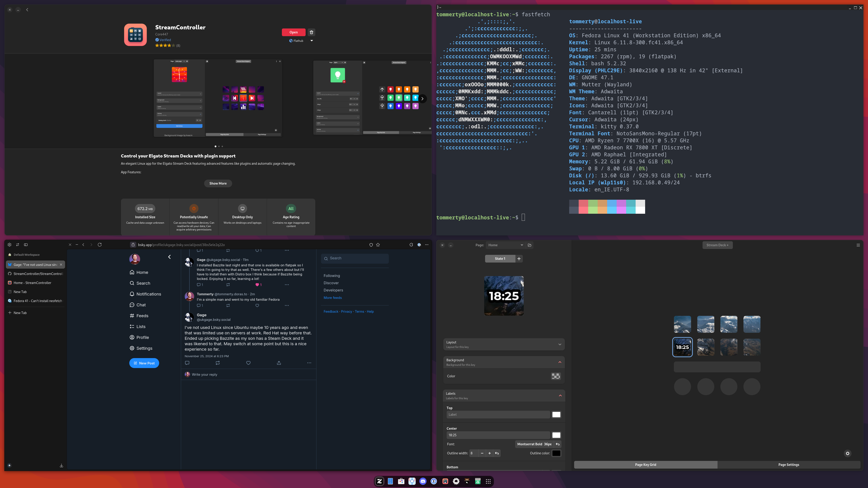Screen dimensions: 868x488
Task: Click the Write your reply field
Action: click(x=248, y=375)
